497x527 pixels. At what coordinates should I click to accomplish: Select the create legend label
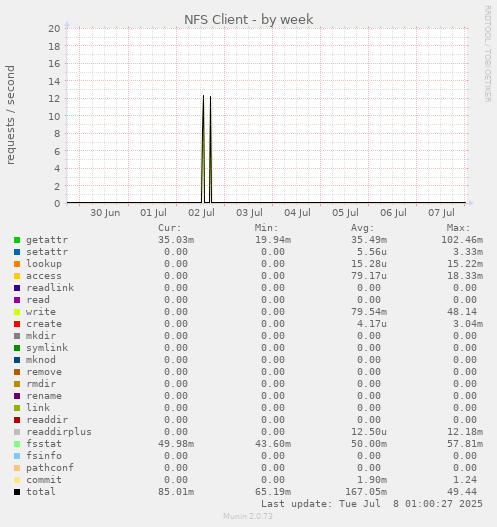point(44,324)
